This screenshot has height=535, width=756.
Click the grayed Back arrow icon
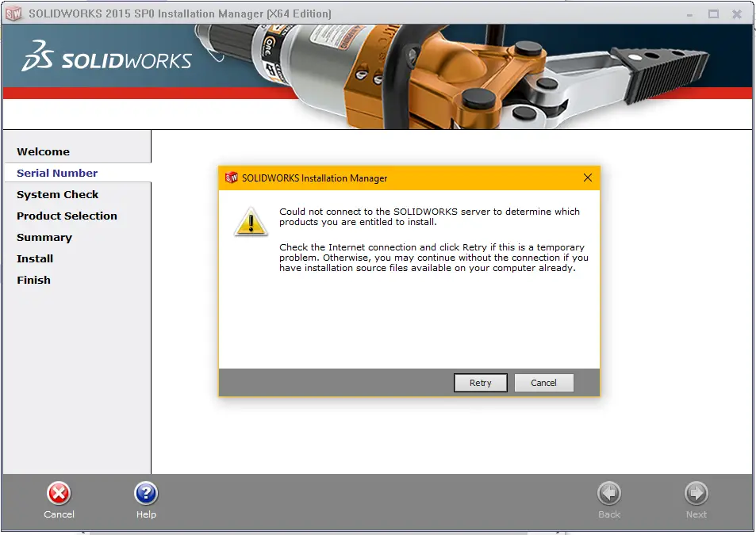609,494
